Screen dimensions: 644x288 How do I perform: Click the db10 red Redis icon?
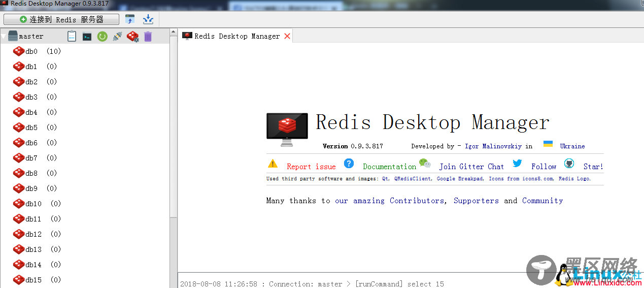(19, 204)
